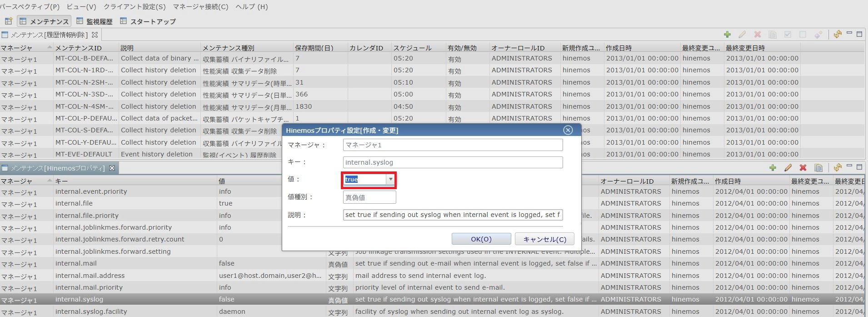Select the internal.mail.address property row
This screenshot has width=868, height=317.
[90, 276]
